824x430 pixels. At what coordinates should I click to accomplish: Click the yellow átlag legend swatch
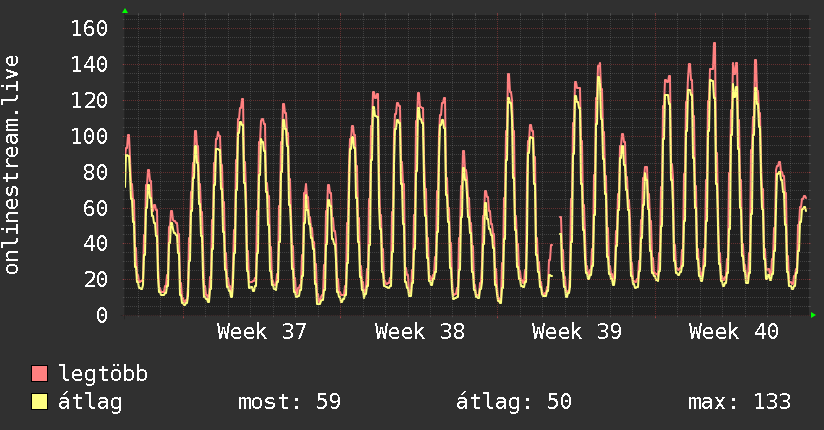click(x=39, y=402)
